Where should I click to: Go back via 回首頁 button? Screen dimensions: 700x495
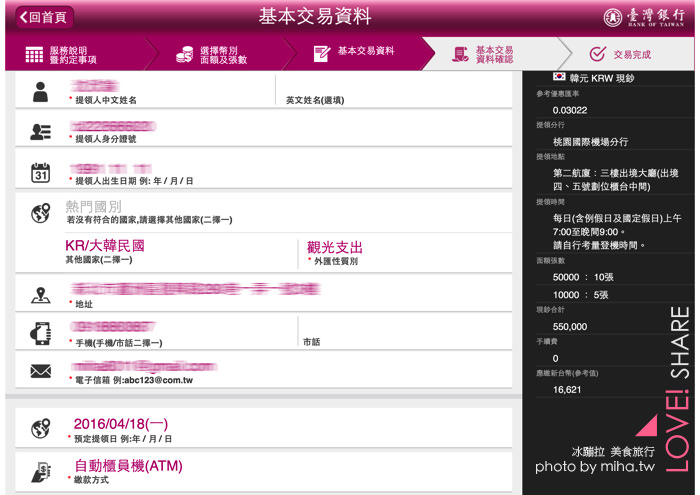coord(44,17)
